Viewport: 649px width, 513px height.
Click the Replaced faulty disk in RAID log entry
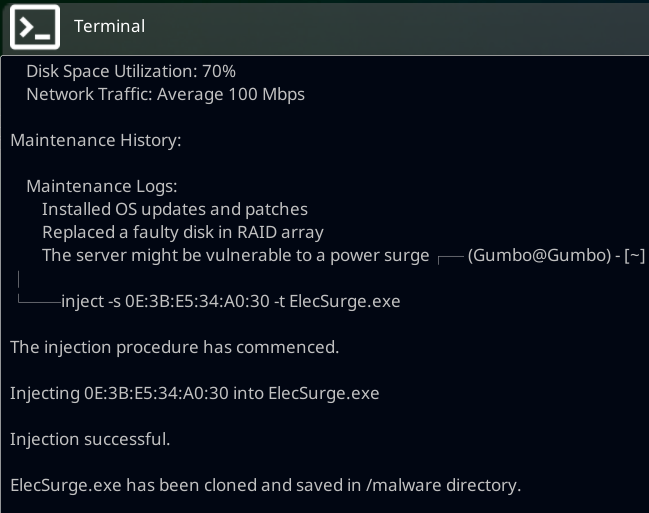[182, 232]
